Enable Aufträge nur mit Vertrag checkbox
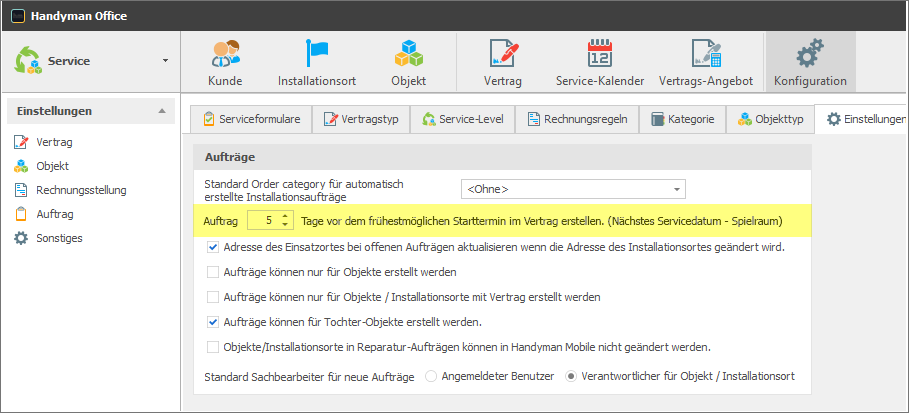The width and height of the screenshot is (909, 413). (213, 297)
